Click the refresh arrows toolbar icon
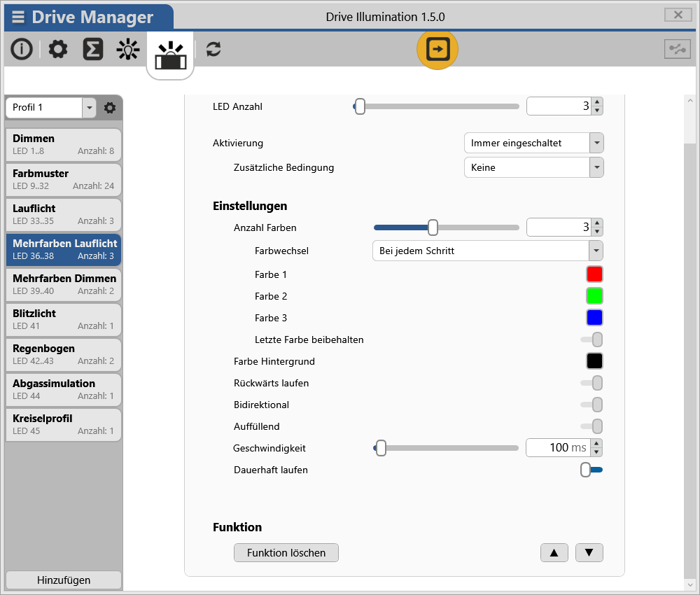The image size is (700, 595). pos(213,49)
